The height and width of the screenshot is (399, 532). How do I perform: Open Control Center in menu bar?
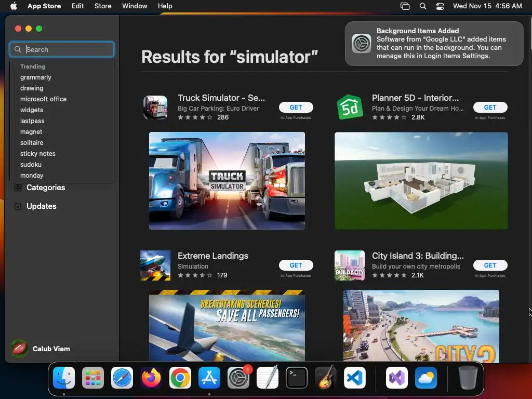[440, 6]
